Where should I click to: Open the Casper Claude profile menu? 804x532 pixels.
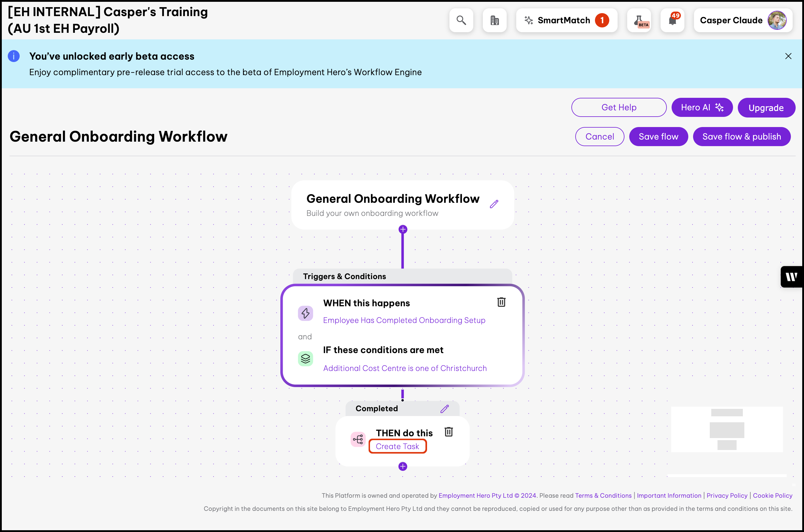point(743,20)
